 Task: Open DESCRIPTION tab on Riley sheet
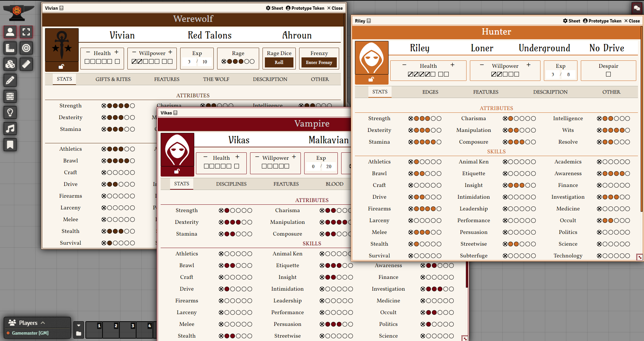click(x=550, y=92)
